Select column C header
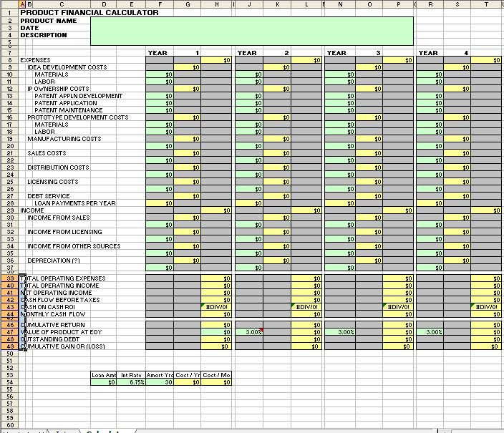The image size is (504, 433). pos(62,4)
